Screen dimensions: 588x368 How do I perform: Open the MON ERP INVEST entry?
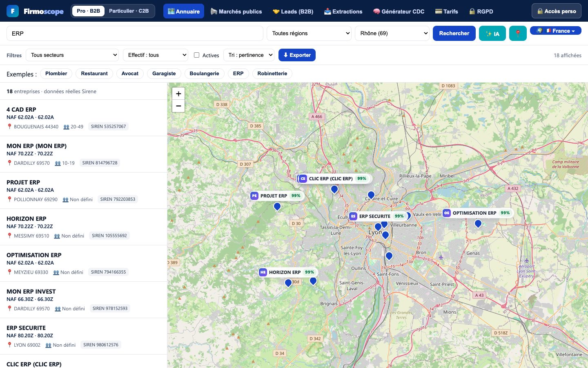click(84, 300)
